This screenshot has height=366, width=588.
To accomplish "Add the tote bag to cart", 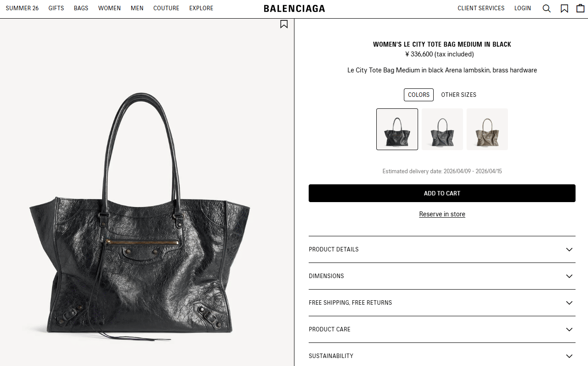I will [442, 193].
